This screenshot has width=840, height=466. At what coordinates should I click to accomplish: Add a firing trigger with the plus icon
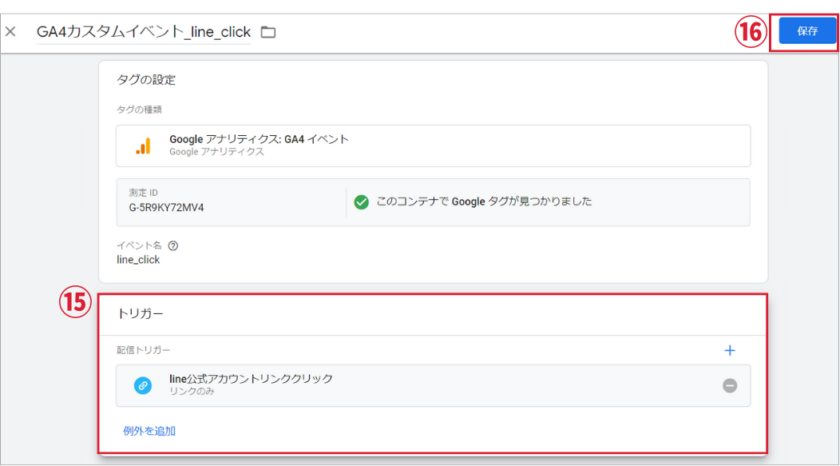tap(729, 350)
